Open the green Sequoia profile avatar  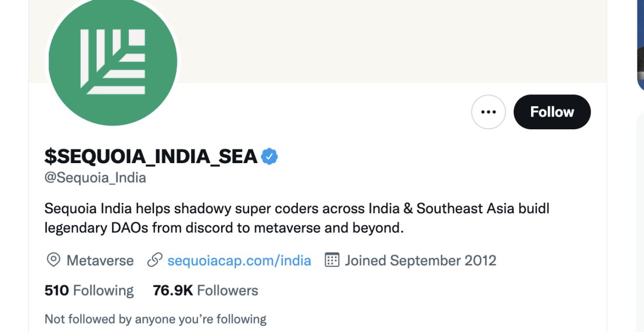click(112, 61)
